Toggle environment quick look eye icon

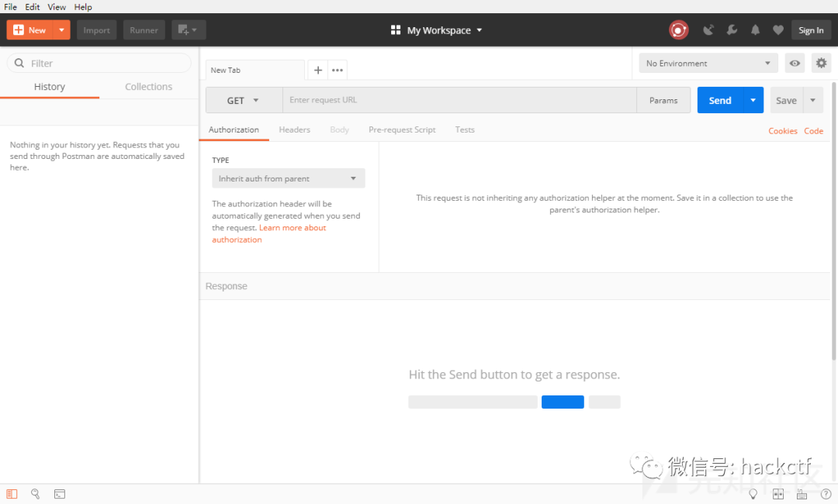click(x=795, y=63)
